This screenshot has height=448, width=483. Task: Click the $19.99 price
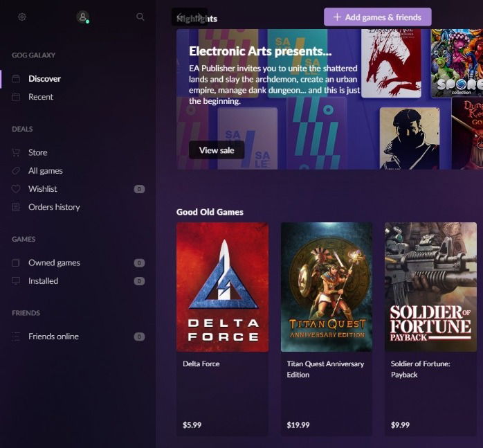point(298,425)
